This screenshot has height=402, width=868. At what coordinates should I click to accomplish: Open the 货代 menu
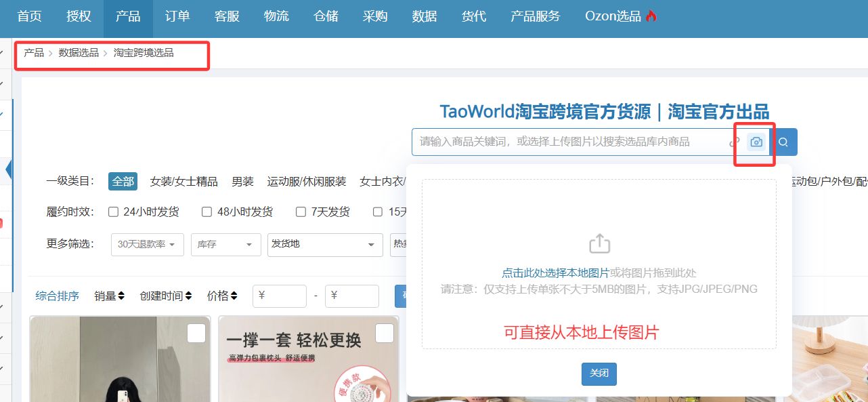474,17
